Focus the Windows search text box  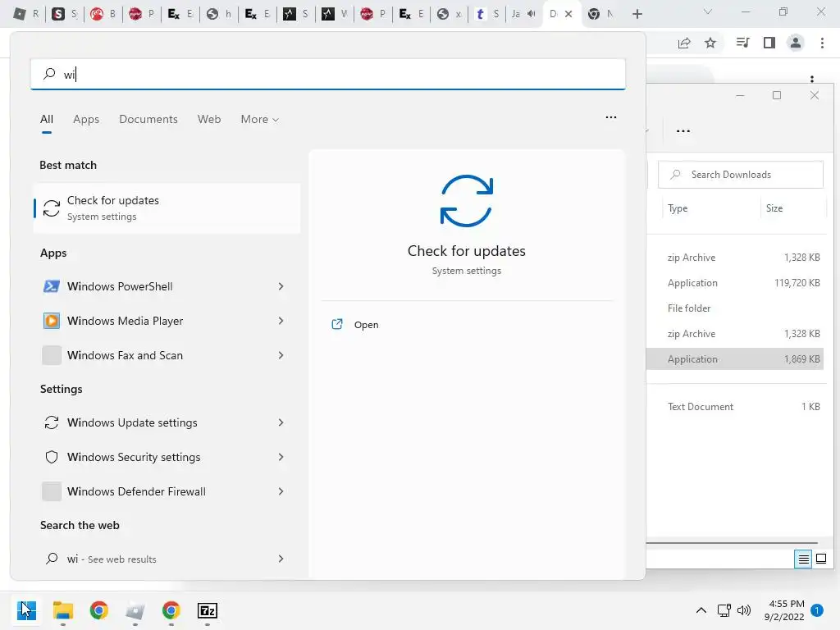[x=328, y=74]
